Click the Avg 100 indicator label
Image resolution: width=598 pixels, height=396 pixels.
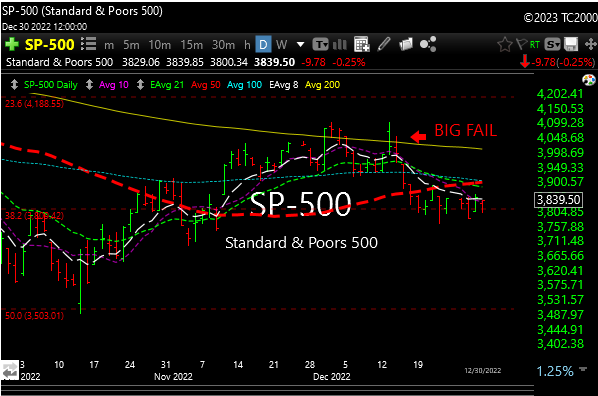pyautogui.click(x=244, y=85)
